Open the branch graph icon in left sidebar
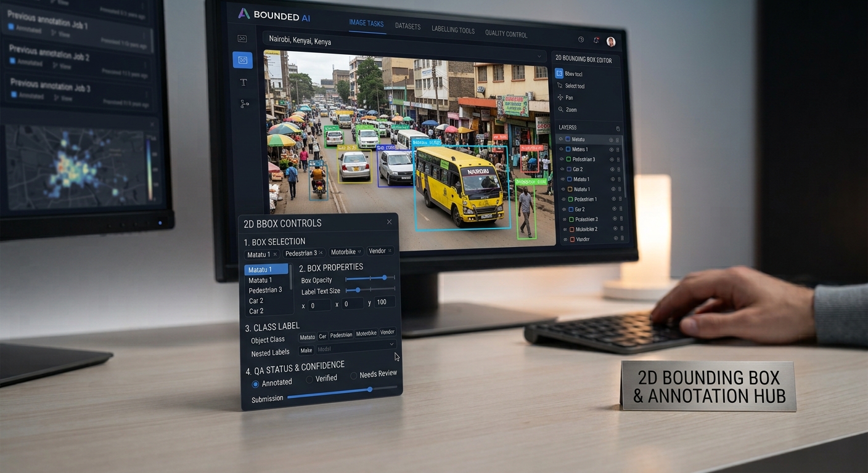Image resolution: width=868 pixels, height=473 pixels. [x=244, y=104]
